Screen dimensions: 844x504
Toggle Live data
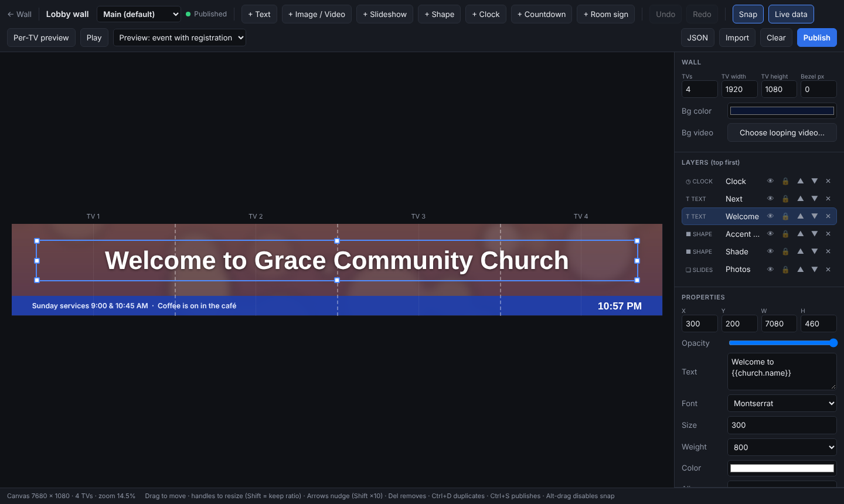791,14
